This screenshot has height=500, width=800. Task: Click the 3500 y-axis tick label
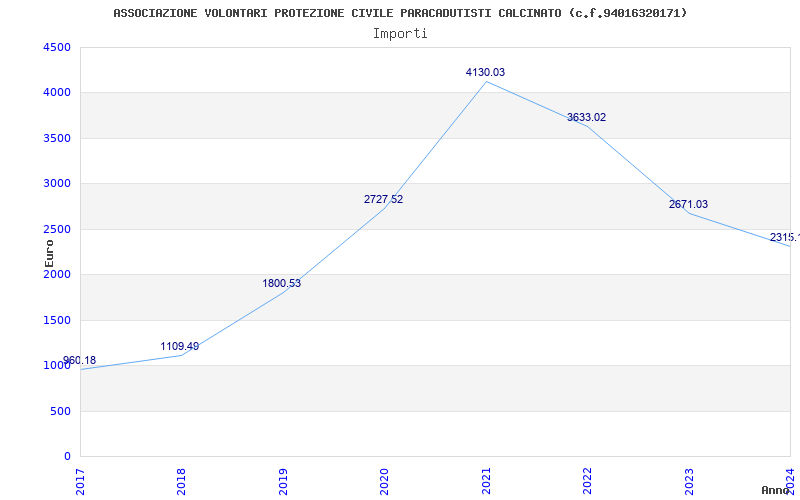(57, 138)
